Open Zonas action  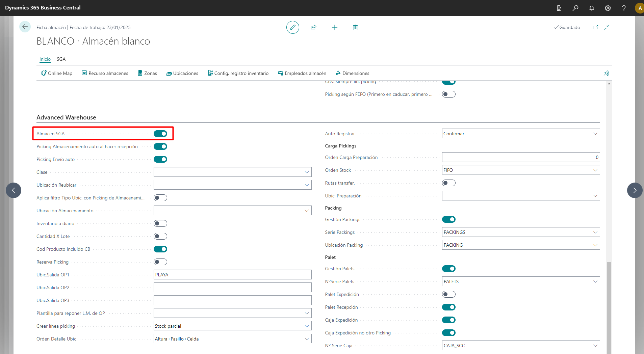point(147,73)
